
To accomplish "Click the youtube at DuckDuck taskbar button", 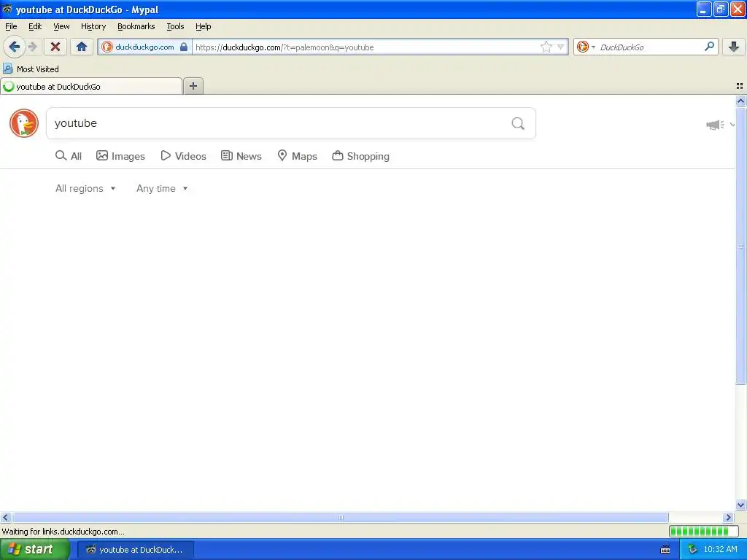I will 136,550.
